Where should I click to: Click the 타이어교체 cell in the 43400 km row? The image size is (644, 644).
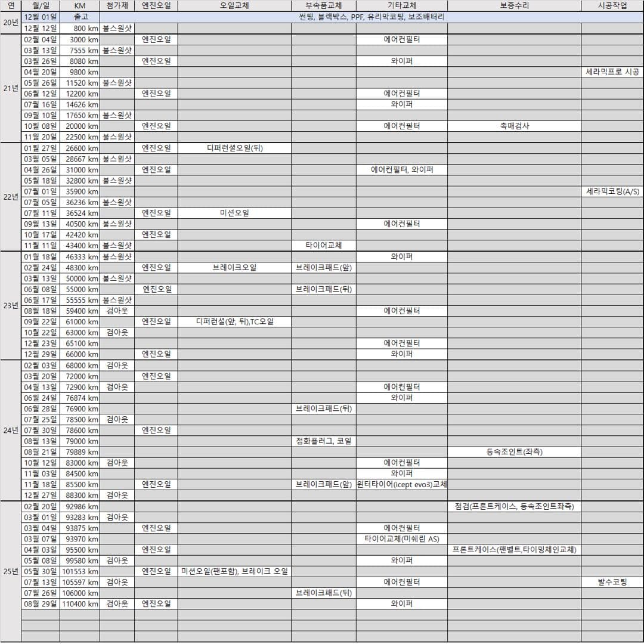(x=324, y=245)
